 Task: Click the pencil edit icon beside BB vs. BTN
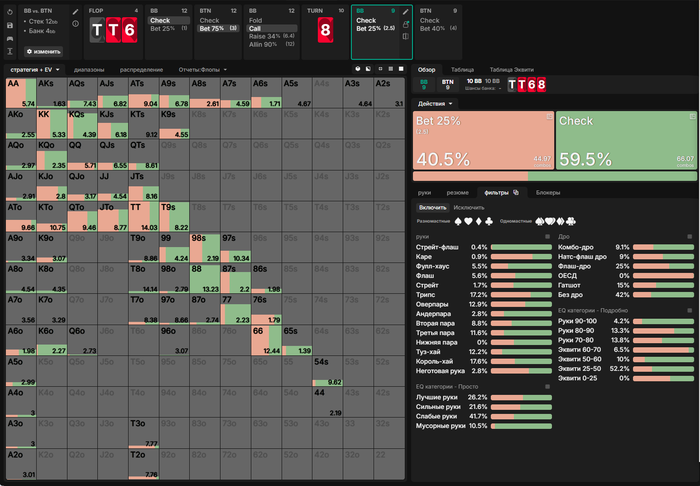[x=75, y=12]
